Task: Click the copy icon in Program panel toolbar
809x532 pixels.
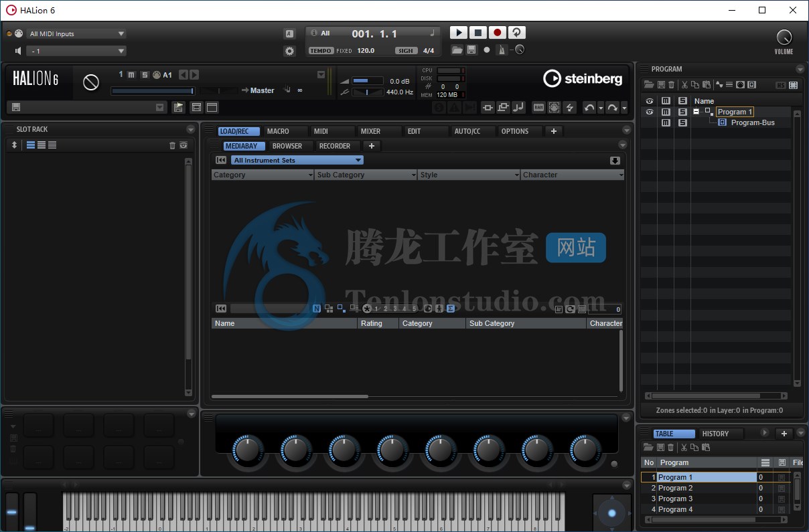Action: click(x=695, y=85)
